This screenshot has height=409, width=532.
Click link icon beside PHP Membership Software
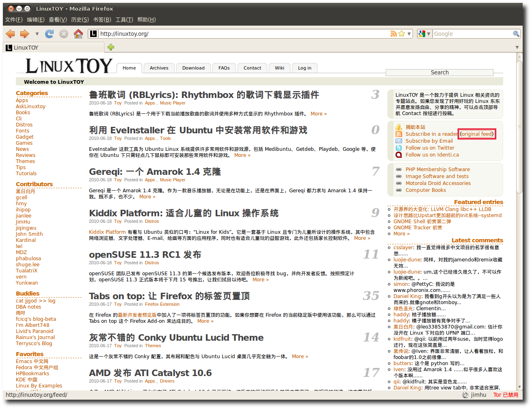pos(399,170)
